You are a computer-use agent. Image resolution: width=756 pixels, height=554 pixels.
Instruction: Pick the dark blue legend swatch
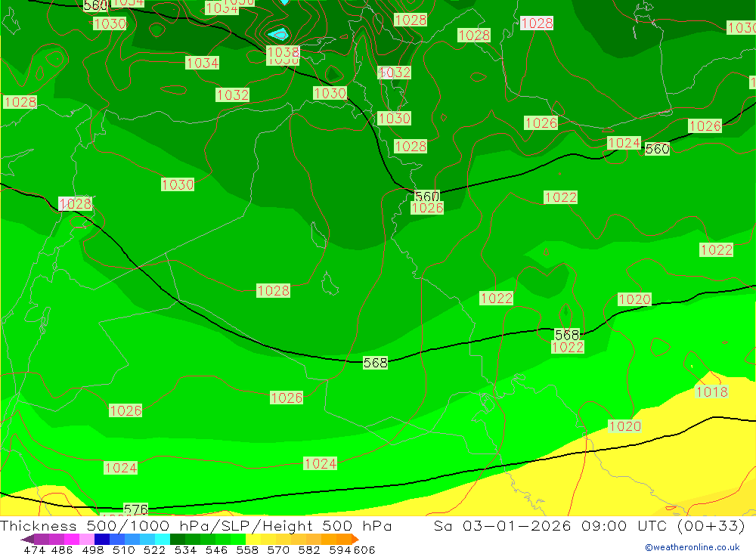pyautogui.click(x=102, y=539)
